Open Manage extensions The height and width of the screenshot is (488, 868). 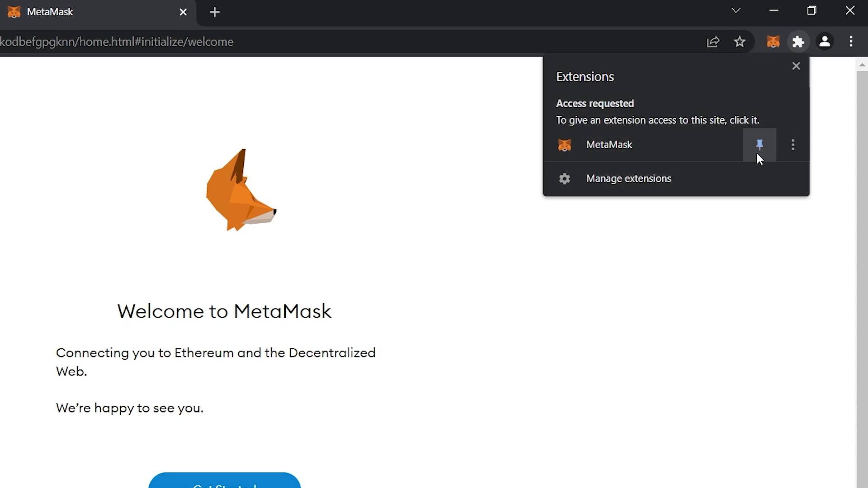tap(628, 178)
